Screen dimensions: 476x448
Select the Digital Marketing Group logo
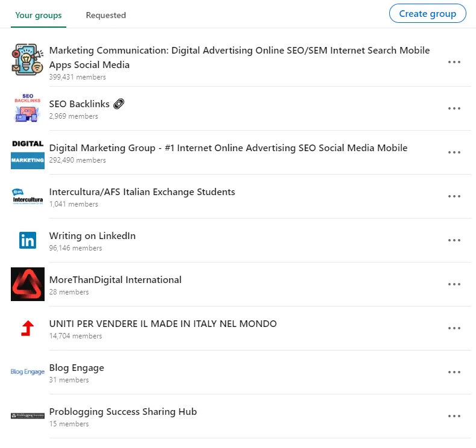(28, 152)
